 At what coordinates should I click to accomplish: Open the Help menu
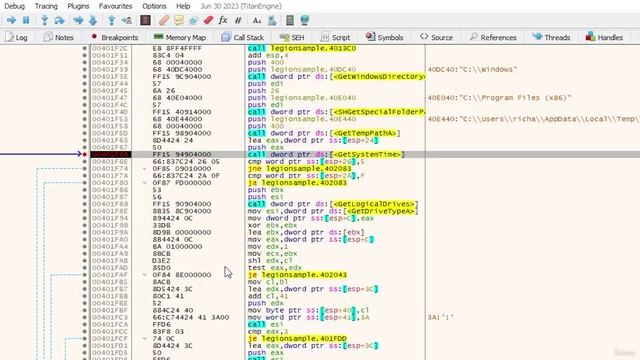coord(183,6)
